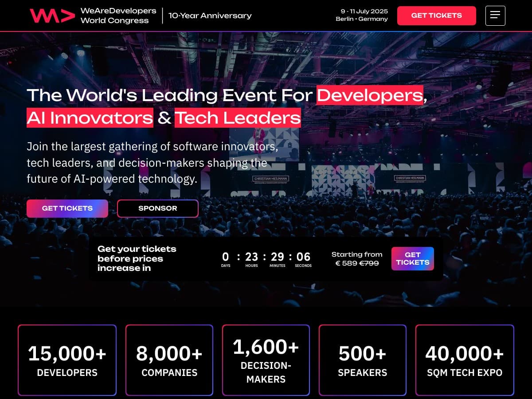Click the highlighted Tech Leaders text
The width and height of the screenshot is (532, 399).
(x=238, y=118)
